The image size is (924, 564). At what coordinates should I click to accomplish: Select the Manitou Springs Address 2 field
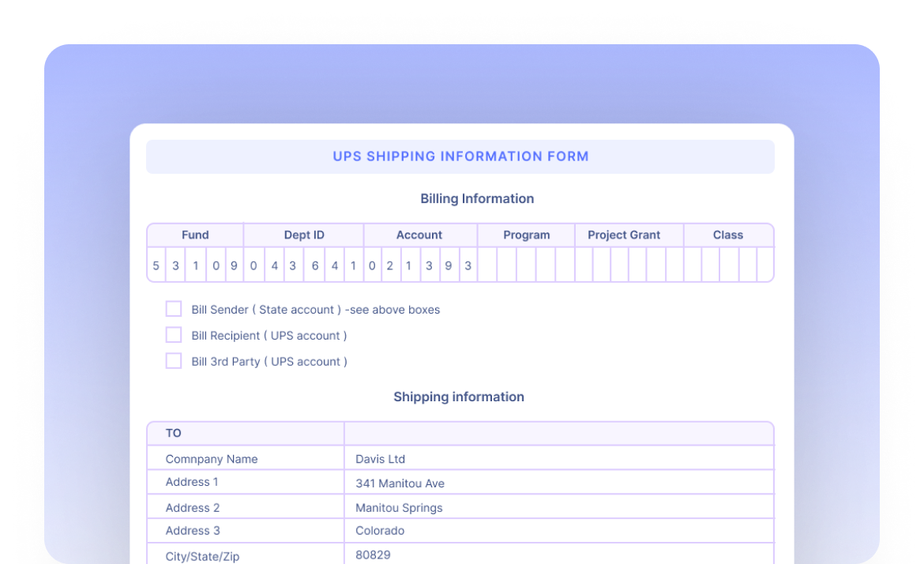coord(399,508)
